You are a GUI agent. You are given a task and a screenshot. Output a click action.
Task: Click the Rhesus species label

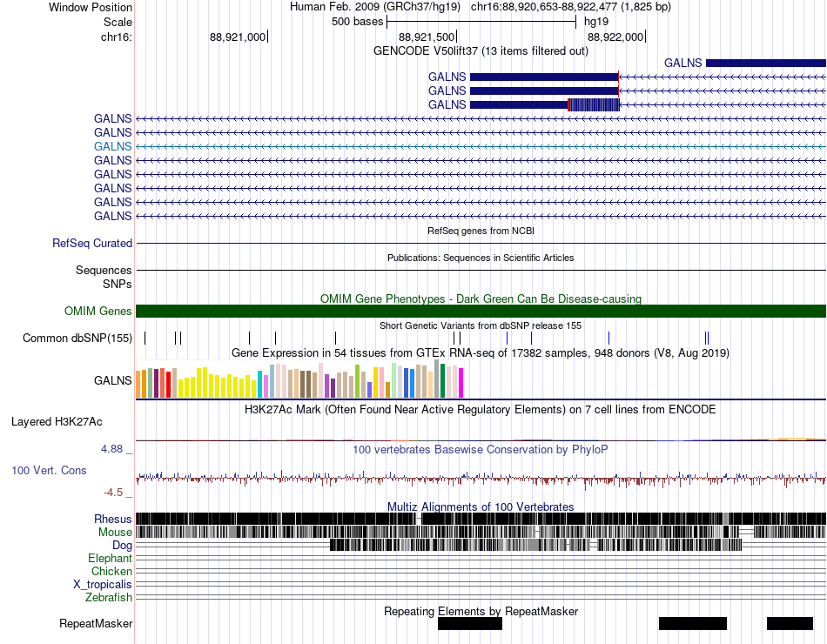[113, 519]
